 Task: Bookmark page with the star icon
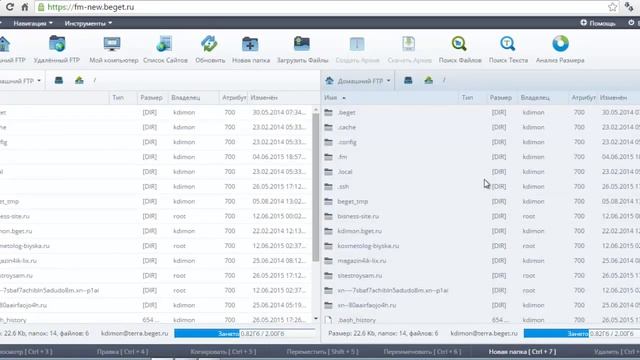612,7
